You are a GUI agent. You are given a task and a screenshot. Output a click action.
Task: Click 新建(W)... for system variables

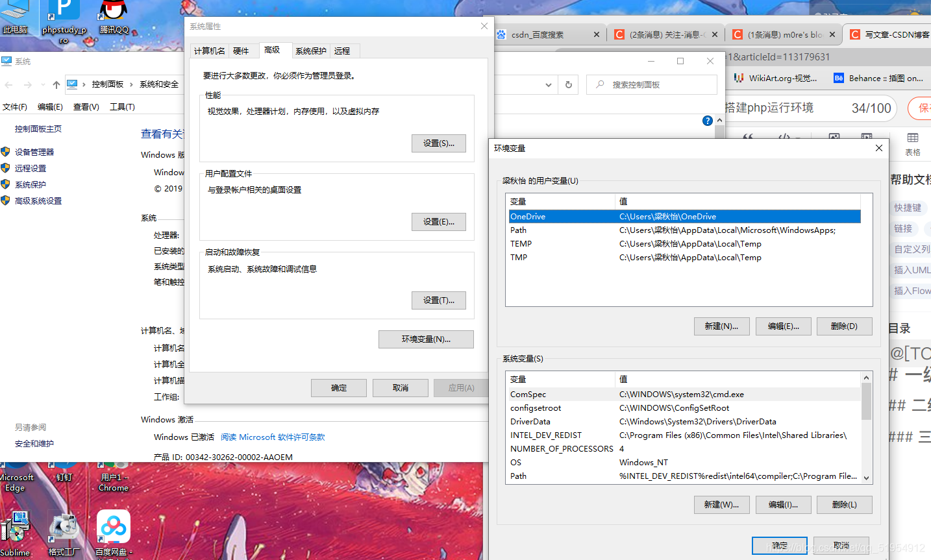click(722, 505)
